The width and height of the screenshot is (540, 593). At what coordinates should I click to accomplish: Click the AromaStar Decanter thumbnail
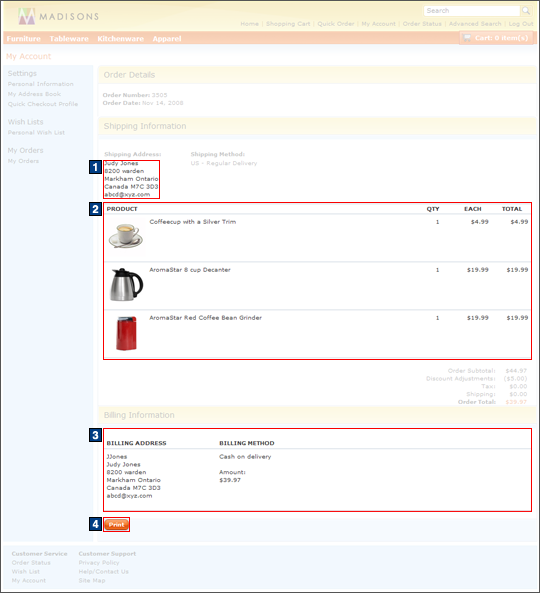[x=126, y=284]
